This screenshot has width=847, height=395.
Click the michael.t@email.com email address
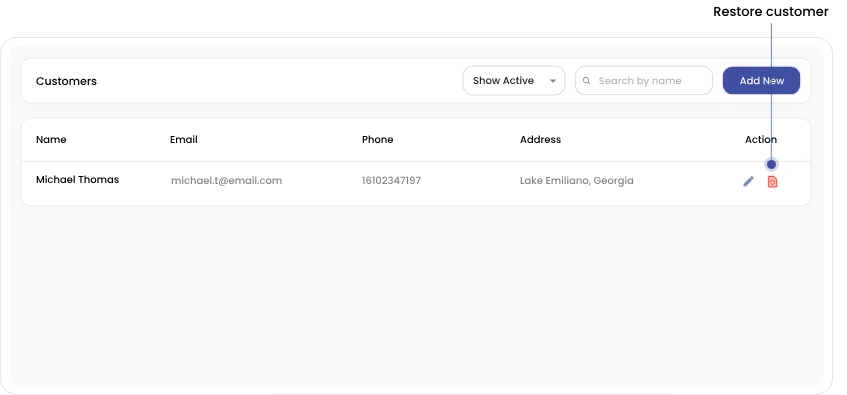tap(226, 180)
